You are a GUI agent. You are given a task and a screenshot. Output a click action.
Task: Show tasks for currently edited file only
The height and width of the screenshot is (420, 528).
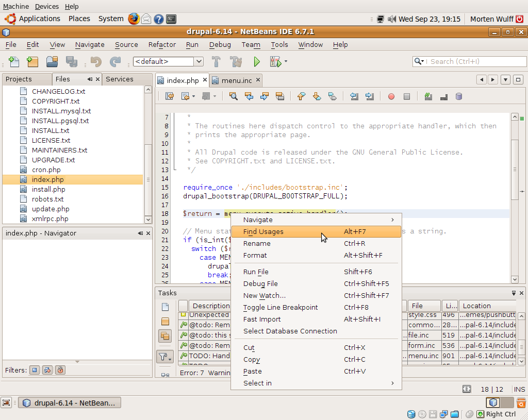[x=165, y=307]
